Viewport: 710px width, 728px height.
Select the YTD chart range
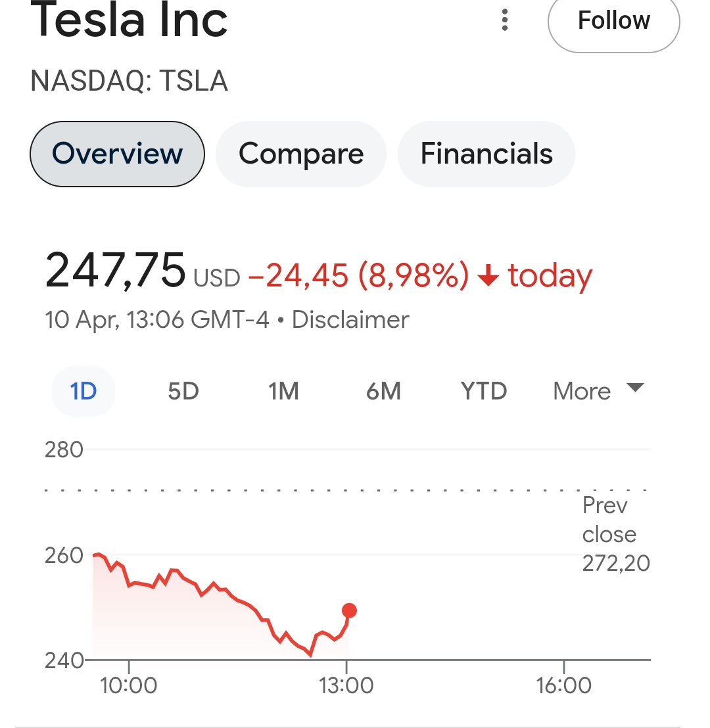click(484, 391)
